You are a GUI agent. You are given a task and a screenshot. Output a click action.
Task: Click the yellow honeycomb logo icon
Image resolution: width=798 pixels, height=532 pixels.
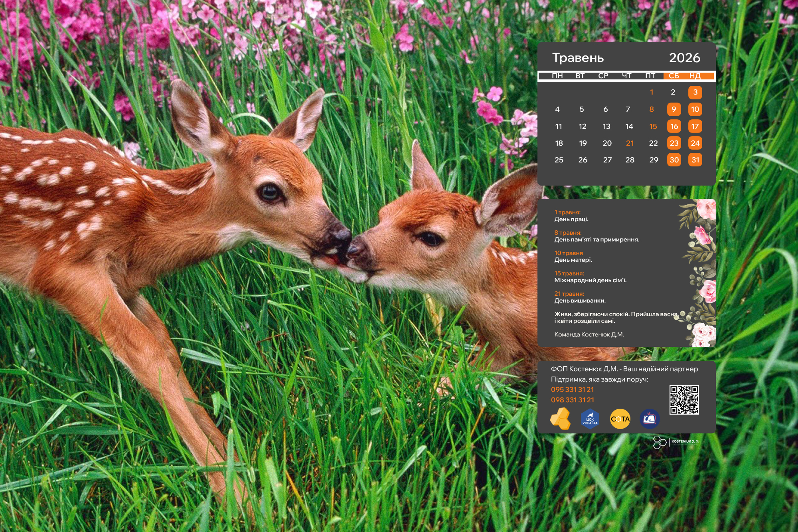[x=560, y=419]
